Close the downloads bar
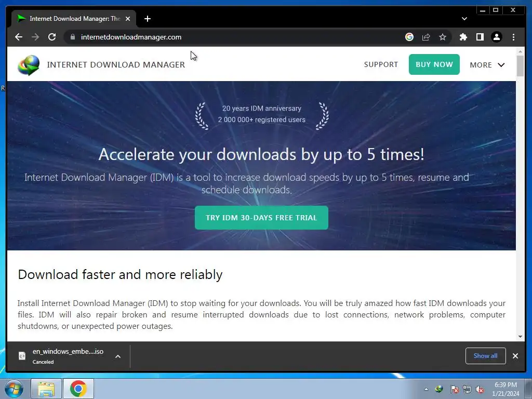Viewport: 532px width, 399px height. (515, 355)
